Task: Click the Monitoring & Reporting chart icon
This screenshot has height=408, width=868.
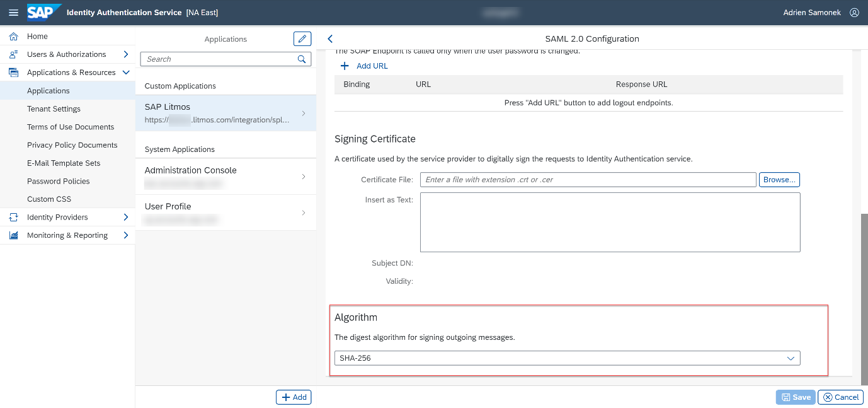Action: (13, 235)
